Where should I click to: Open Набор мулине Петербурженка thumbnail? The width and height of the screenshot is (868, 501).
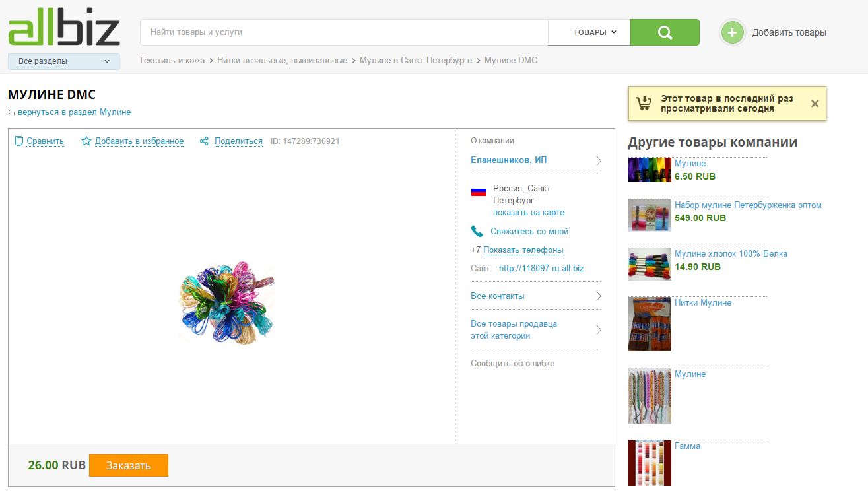tap(650, 215)
